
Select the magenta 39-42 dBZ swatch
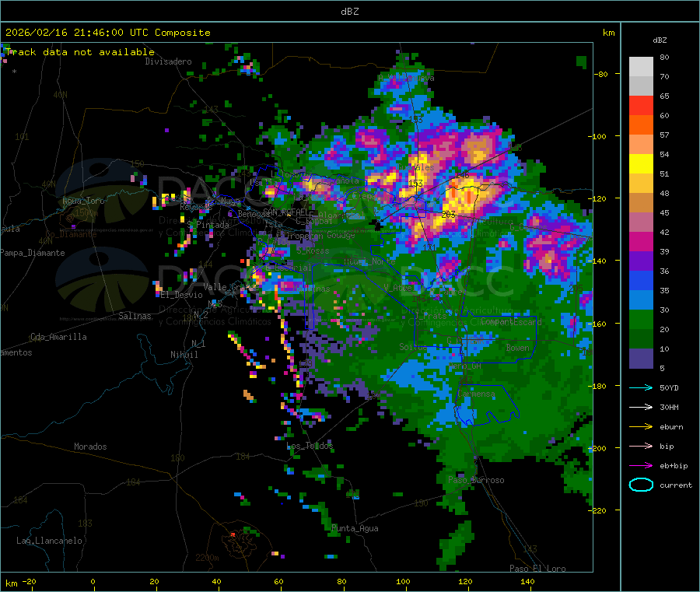click(x=641, y=241)
